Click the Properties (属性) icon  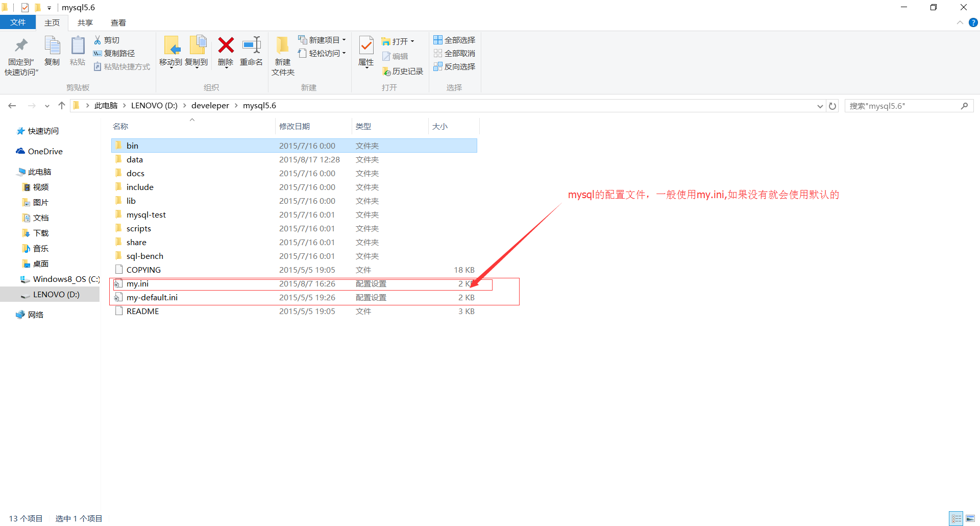pyautogui.click(x=366, y=45)
